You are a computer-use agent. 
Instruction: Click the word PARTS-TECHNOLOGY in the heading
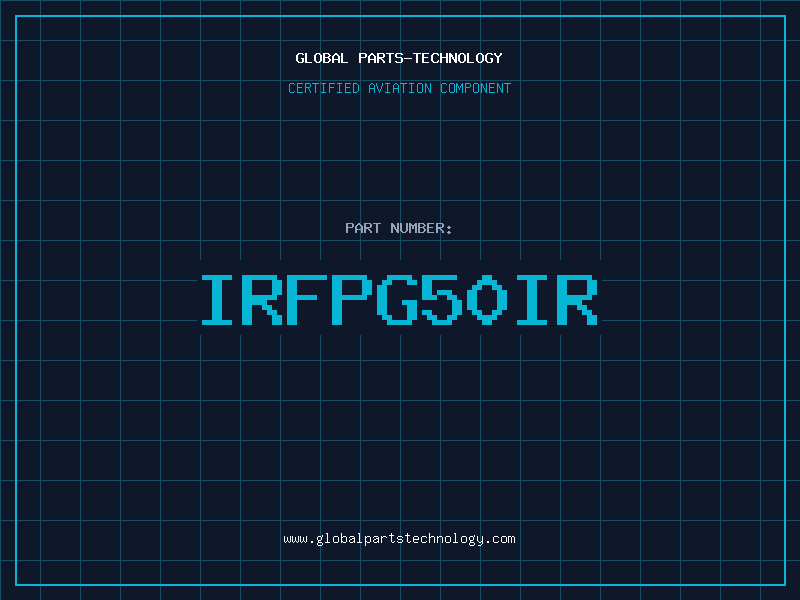[430, 58]
